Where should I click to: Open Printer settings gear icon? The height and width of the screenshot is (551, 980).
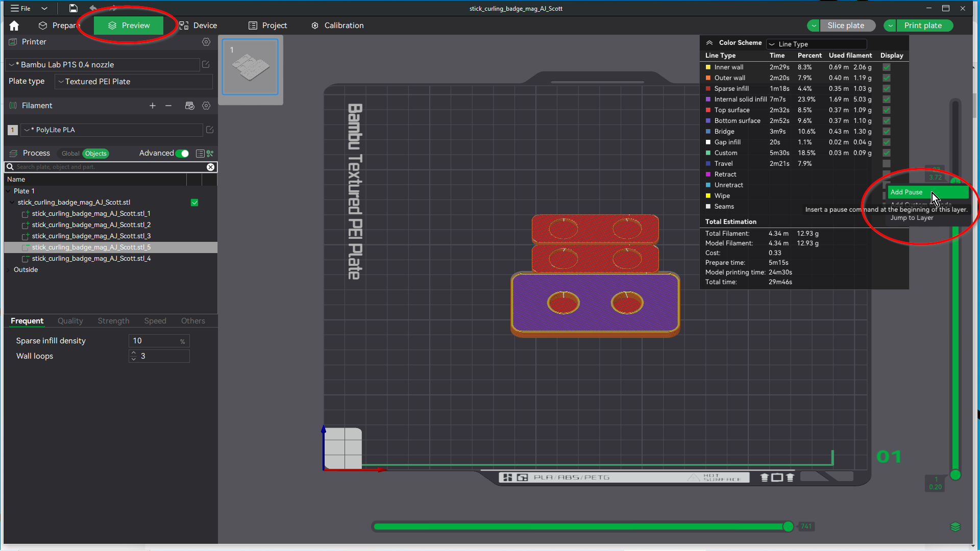(206, 42)
